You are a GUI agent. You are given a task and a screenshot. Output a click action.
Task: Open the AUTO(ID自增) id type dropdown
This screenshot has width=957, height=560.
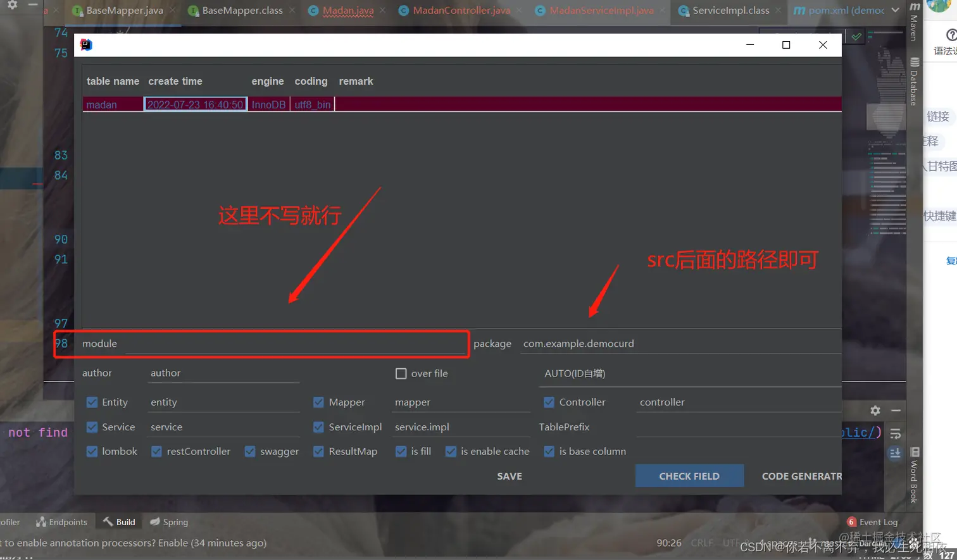click(x=690, y=373)
